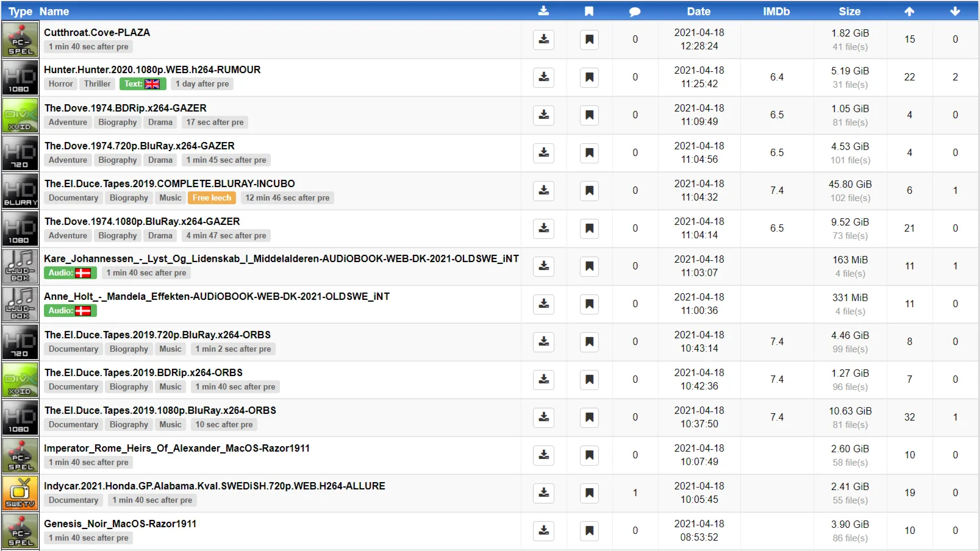Click SWE TV type icon for Indycar
Image resolution: width=980 pixels, height=551 pixels.
[x=21, y=493]
